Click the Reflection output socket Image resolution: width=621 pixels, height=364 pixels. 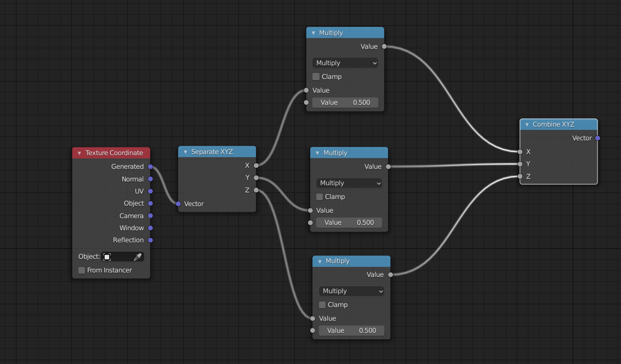150,240
